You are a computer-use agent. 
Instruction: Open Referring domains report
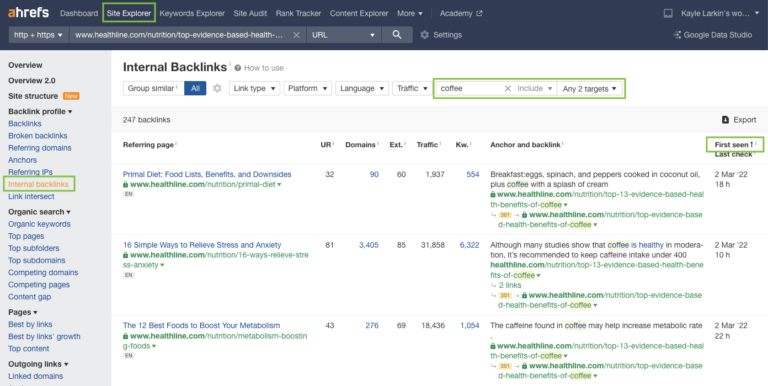click(x=40, y=148)
